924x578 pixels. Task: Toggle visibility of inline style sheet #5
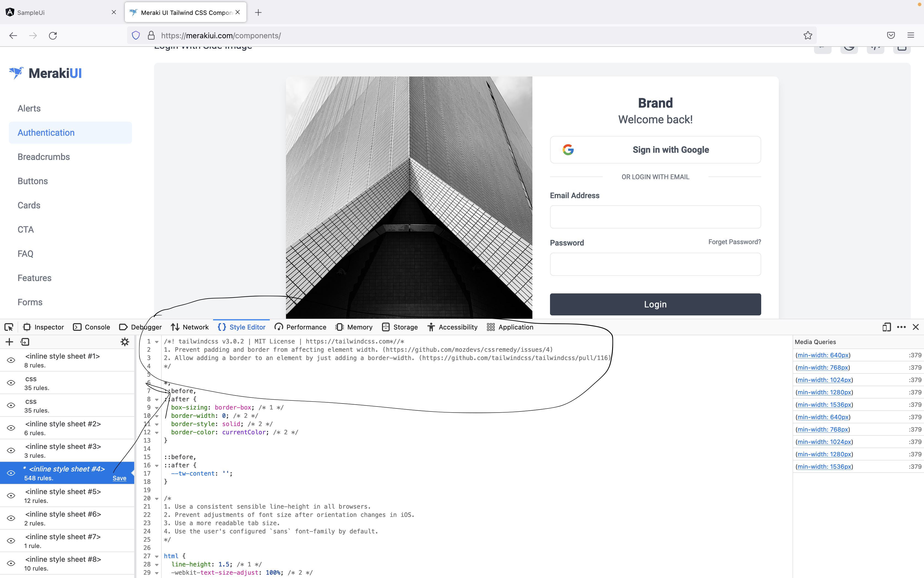(11, 495)
